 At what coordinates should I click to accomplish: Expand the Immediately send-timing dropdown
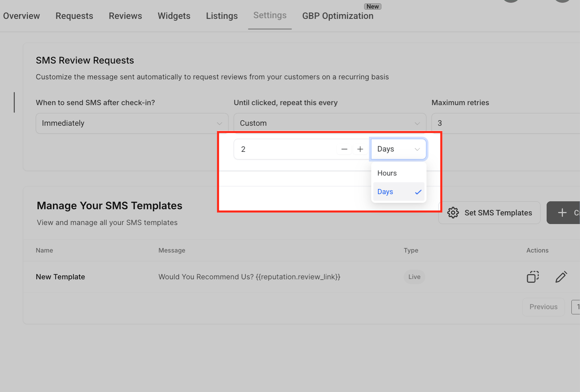[x=132, y=123]
